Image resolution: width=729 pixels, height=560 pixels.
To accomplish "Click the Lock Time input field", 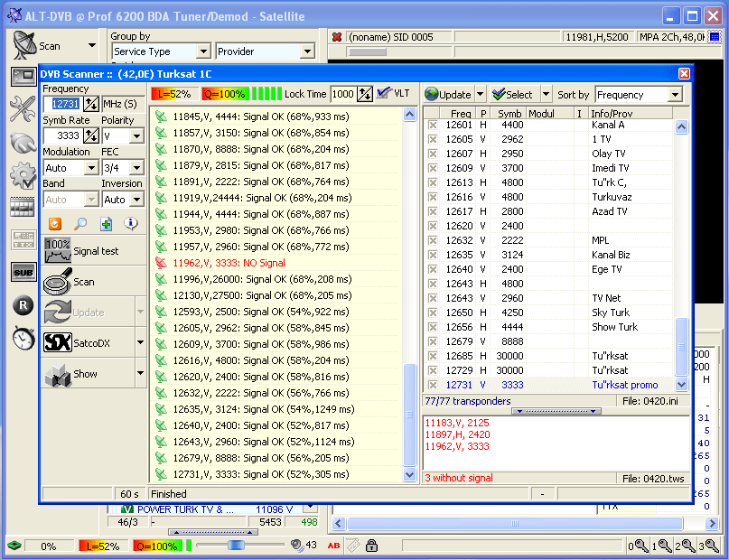I will 343,94.
